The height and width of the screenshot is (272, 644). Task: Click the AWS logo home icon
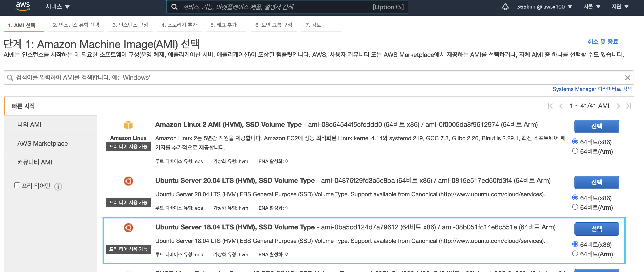click(x=23, y=6)
